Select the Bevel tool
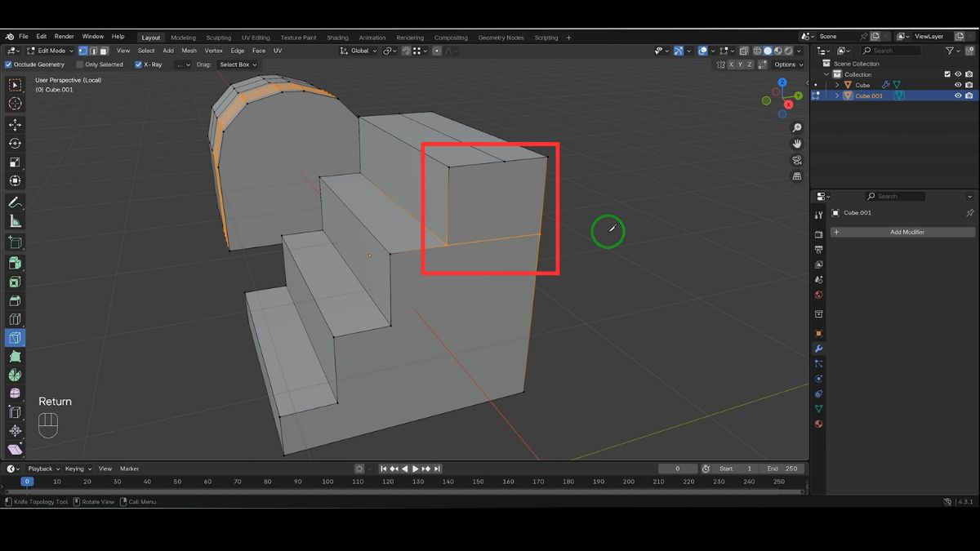 tap(15, 300)
